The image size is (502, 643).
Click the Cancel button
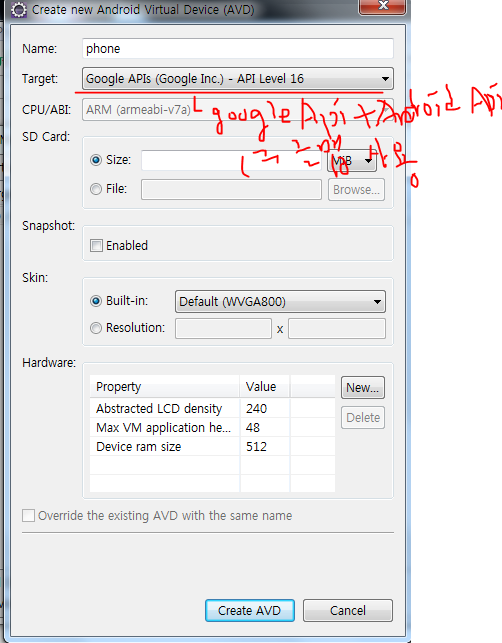pyautogui.click(x=348, y=611)
